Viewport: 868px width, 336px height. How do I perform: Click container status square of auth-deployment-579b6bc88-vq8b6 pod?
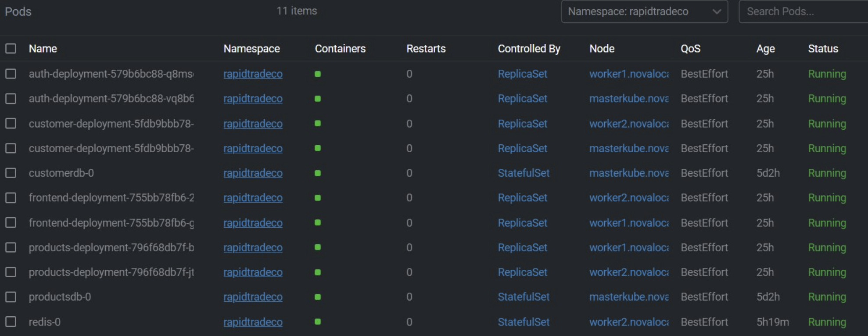[x=318, y=99]
